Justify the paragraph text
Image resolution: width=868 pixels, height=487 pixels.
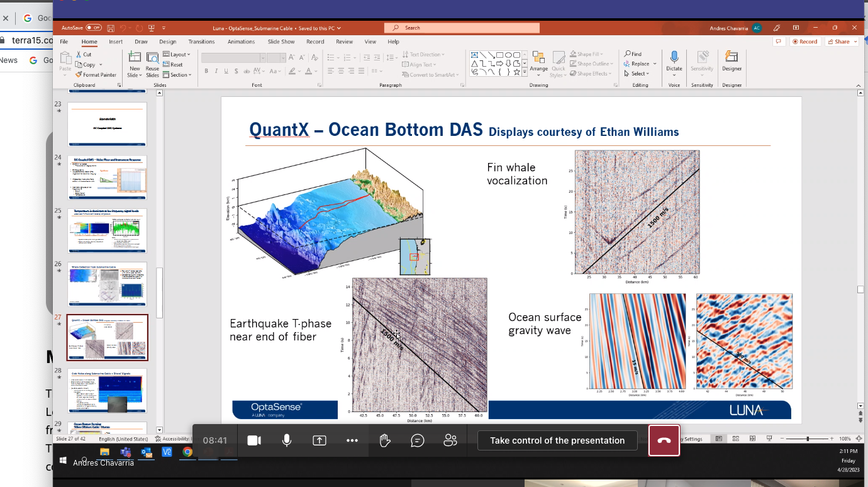pos(361,71)
